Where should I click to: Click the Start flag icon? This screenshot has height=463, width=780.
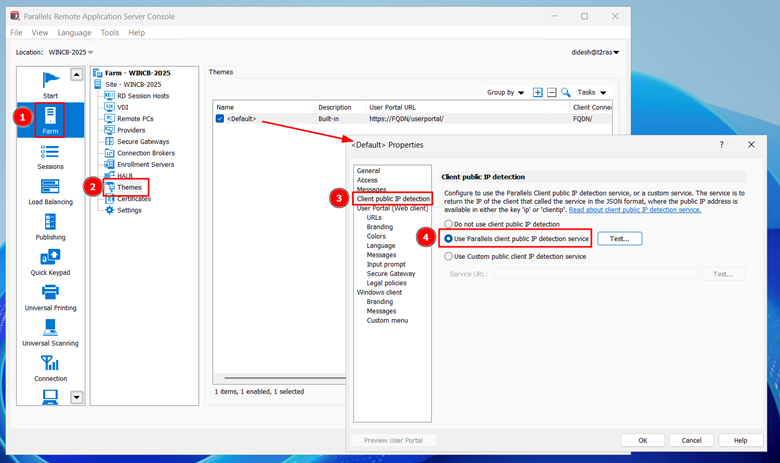pyautogui.click(x=50, y=85)
